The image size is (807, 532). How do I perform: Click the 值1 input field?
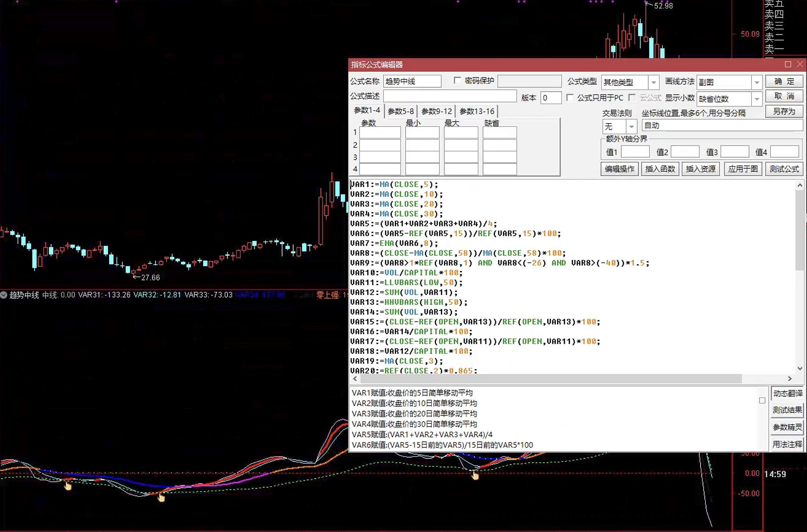[635, 152]
